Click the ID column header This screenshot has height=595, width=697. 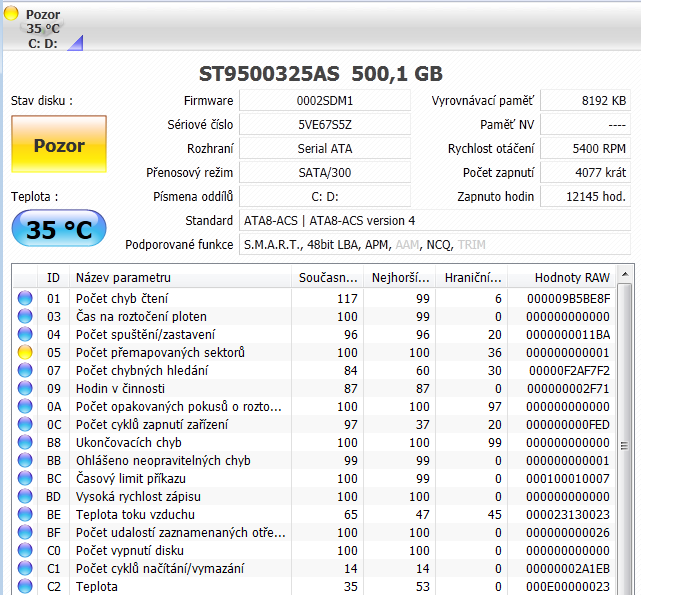(53, 278)
